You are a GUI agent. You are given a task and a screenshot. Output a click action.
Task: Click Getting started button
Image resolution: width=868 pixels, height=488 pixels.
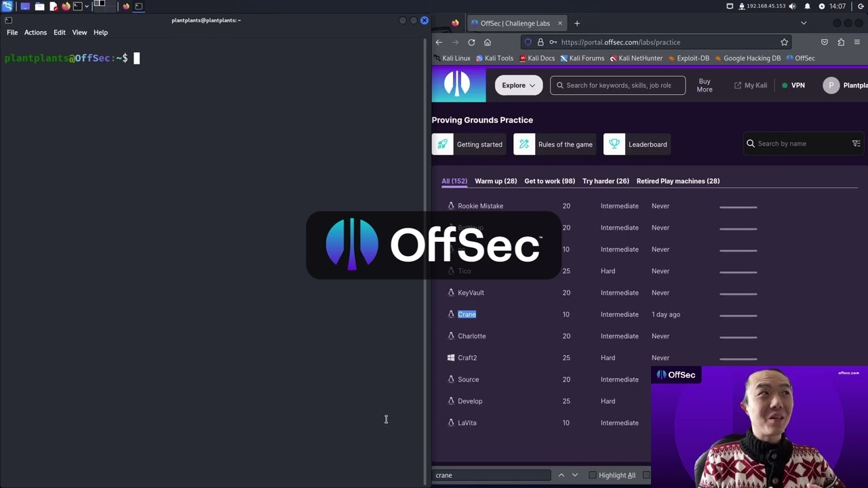469,144
